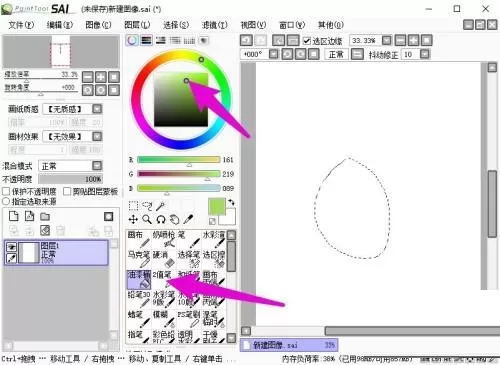Choose the 2值笔 binary pen brush
500x365 pixels.
coord(164,279)
